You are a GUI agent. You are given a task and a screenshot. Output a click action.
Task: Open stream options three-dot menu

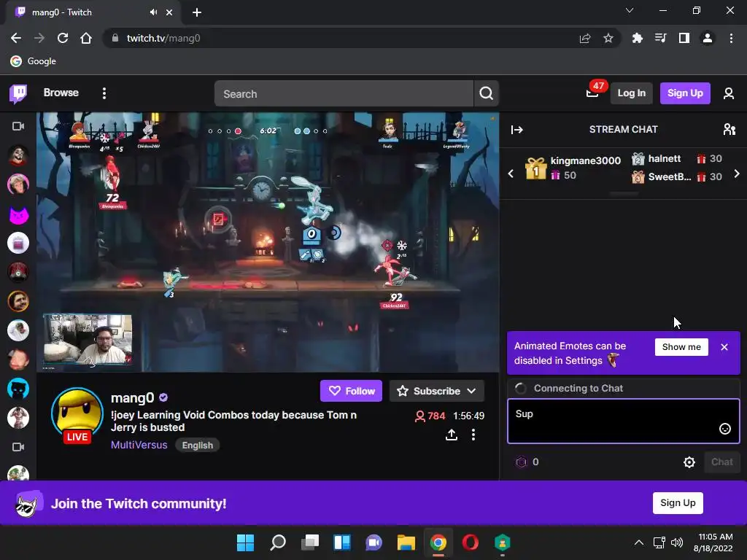point(473,435)
